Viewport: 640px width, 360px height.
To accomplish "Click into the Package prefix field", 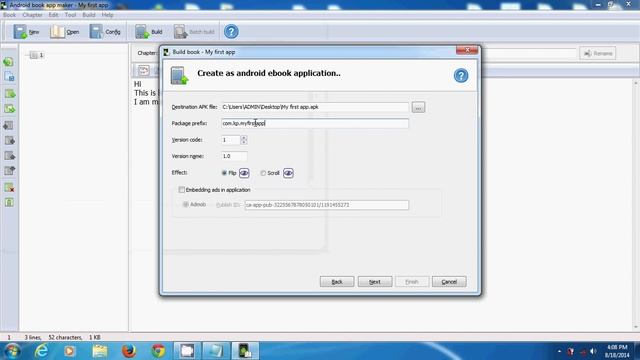I will coord(315,123).
